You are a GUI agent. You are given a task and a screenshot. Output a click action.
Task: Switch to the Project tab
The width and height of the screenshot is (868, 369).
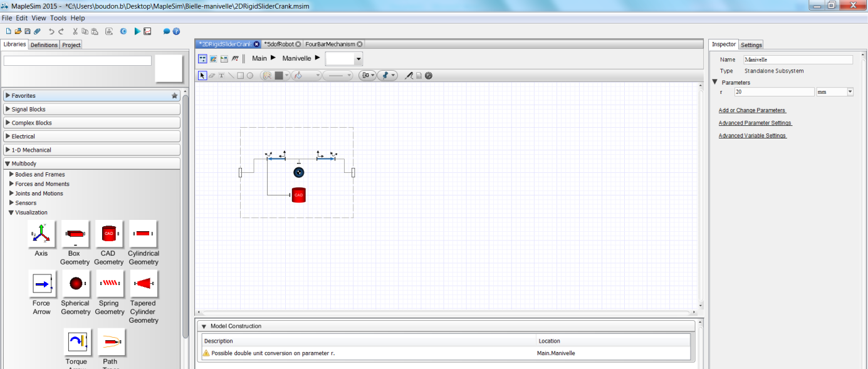coord(71,45)
